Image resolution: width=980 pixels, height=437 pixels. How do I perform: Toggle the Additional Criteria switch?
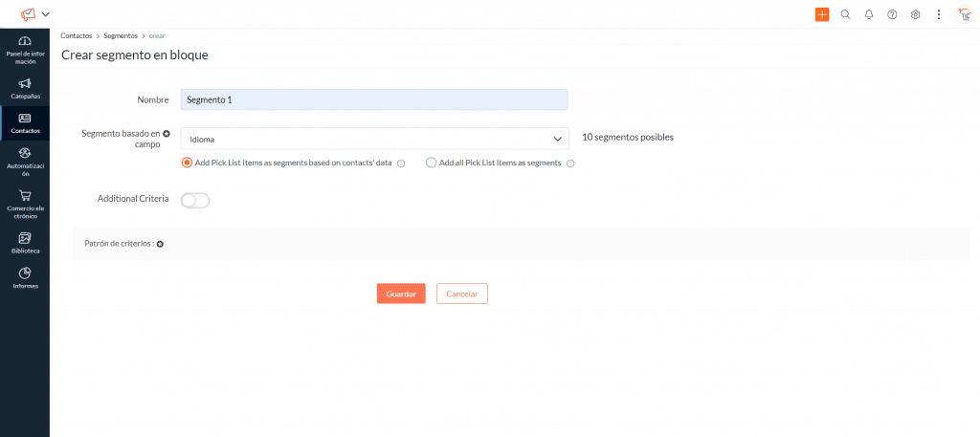pyautogui.click(x=195, y=201)
